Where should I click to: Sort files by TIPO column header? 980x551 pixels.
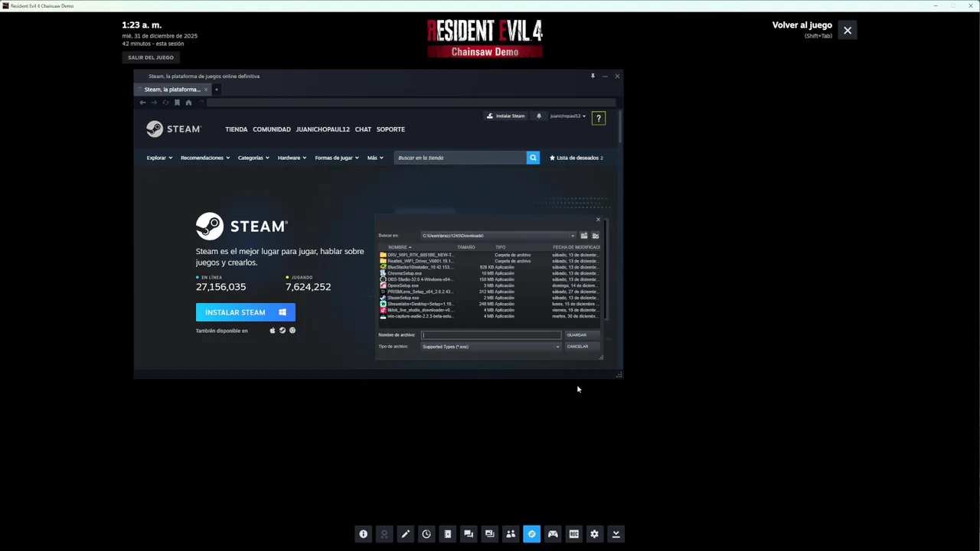pyautogui.click(x=500, y=247)
